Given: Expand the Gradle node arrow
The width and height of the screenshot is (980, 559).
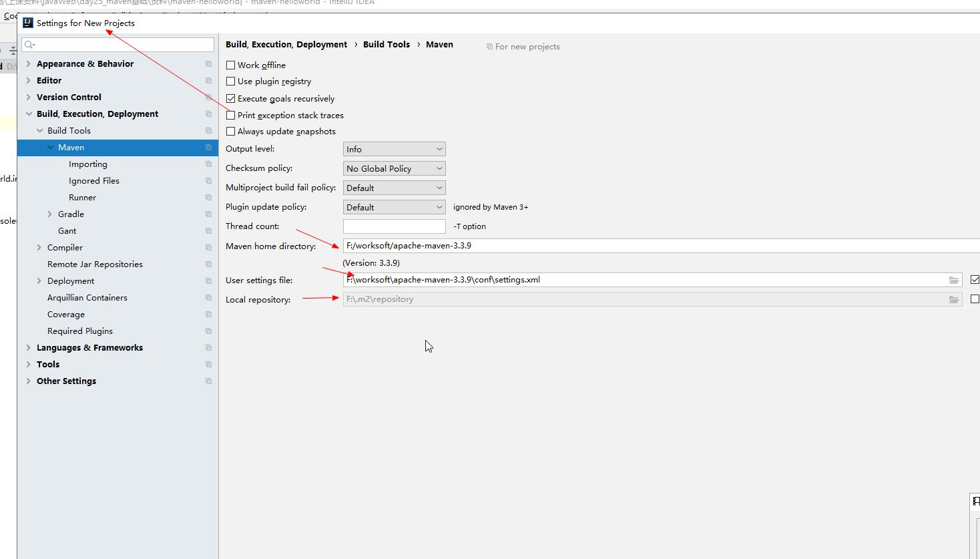Looking at the screenshot, I should click(49, 214).
